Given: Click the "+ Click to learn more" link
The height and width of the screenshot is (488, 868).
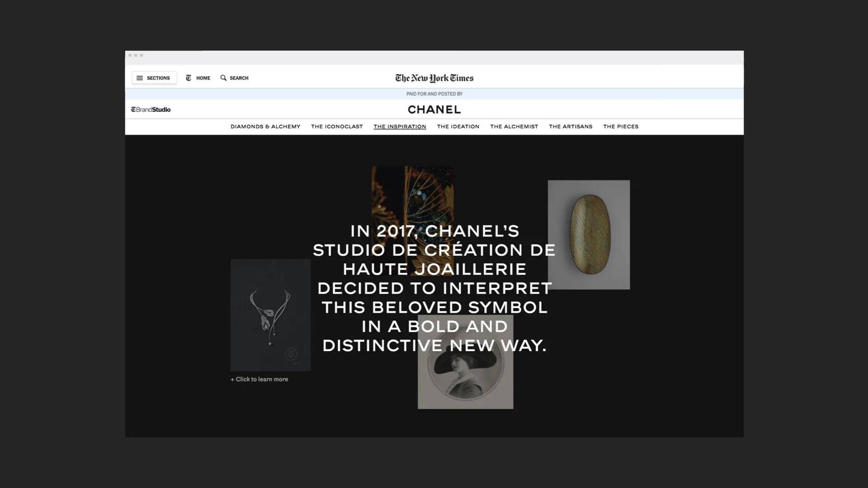Looking at the screenshot, I should (259, 379).
